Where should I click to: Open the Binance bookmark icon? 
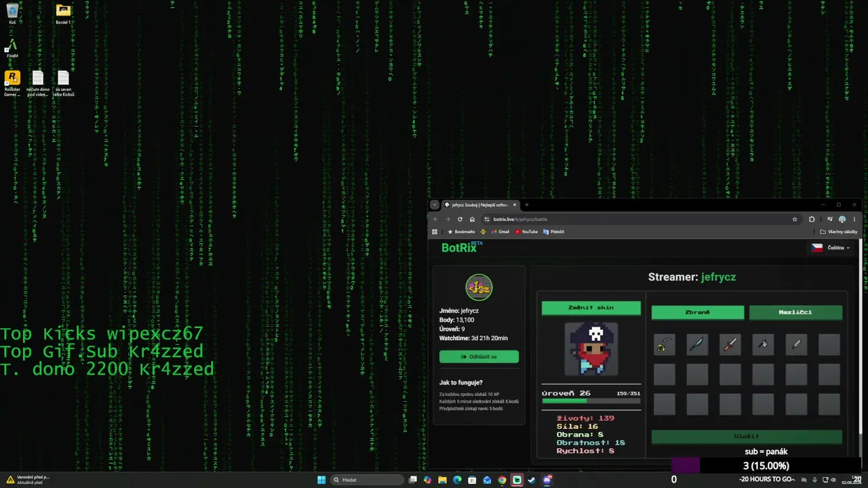point(484,232)
